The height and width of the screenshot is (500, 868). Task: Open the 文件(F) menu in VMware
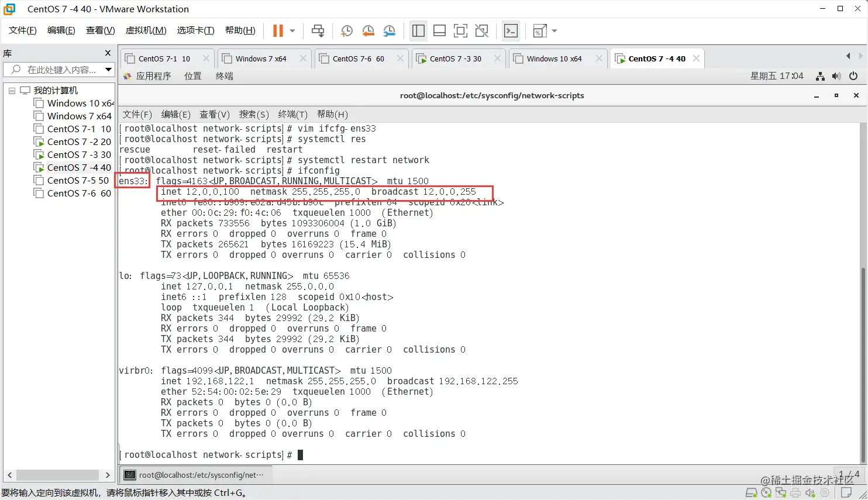tap(23, 30)
